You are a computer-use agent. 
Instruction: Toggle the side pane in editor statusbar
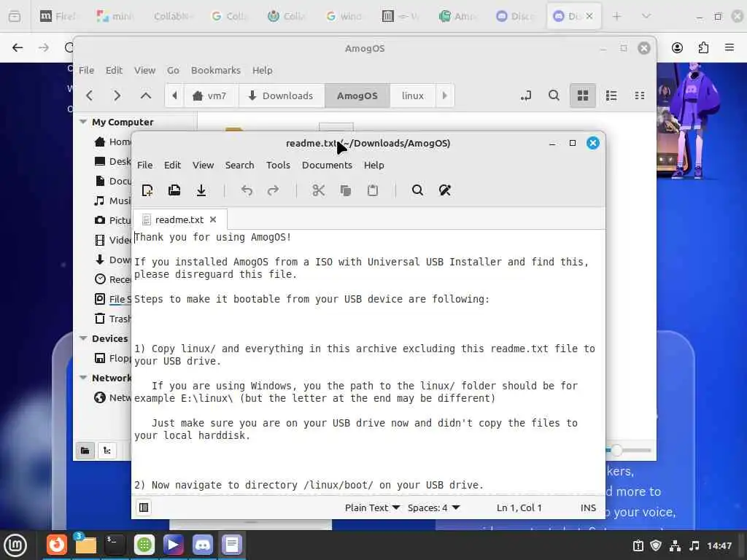(144, 507)
